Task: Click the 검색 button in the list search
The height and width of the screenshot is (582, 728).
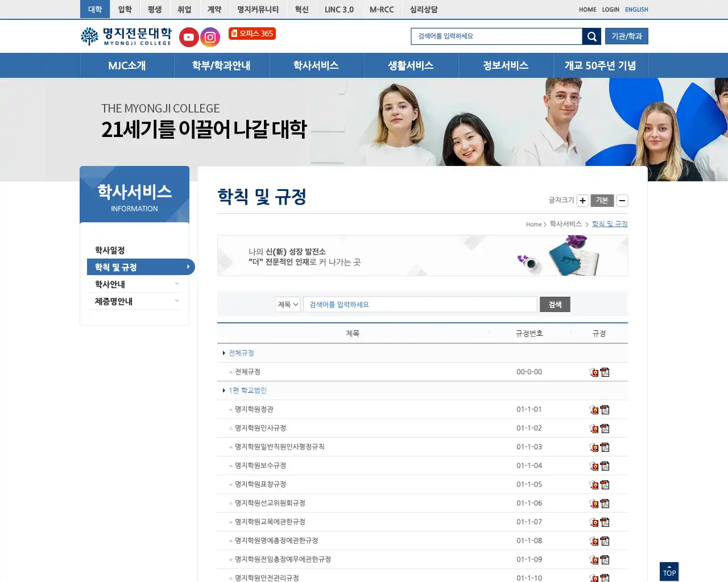Action: tap(555, 305)
